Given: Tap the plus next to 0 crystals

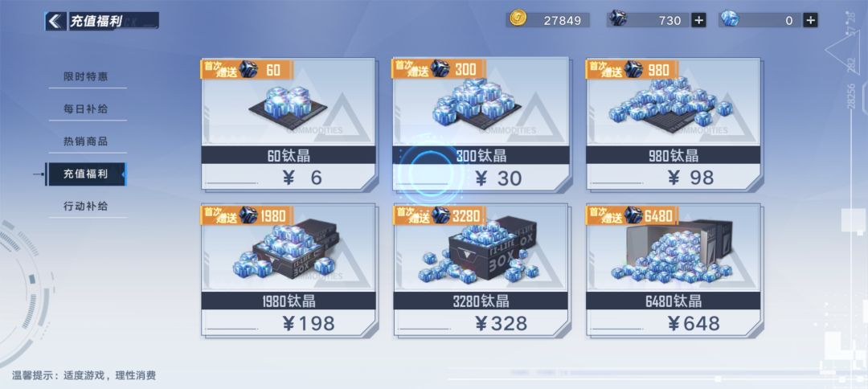Looking at the screenshot, I should [x=810, y=20].
